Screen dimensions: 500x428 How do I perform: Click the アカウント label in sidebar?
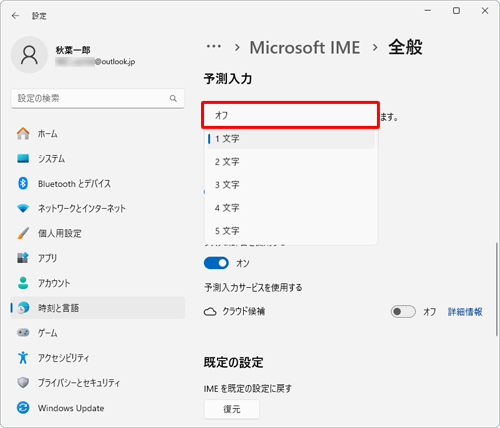tap(54, 283)
